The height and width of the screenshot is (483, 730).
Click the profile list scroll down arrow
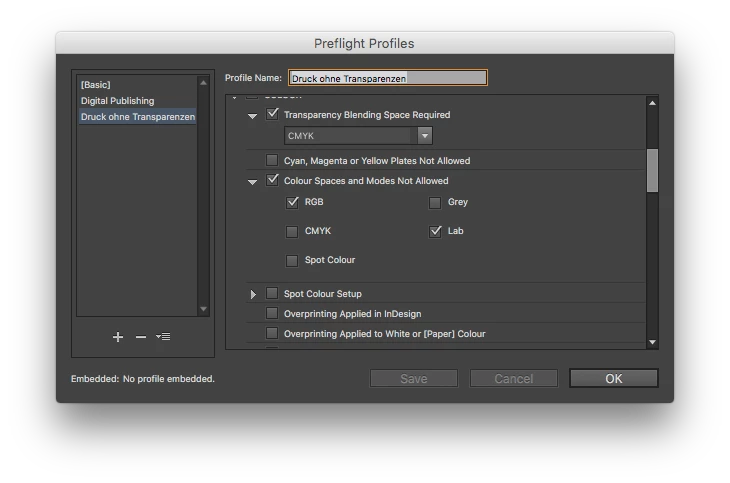(203, 309)
